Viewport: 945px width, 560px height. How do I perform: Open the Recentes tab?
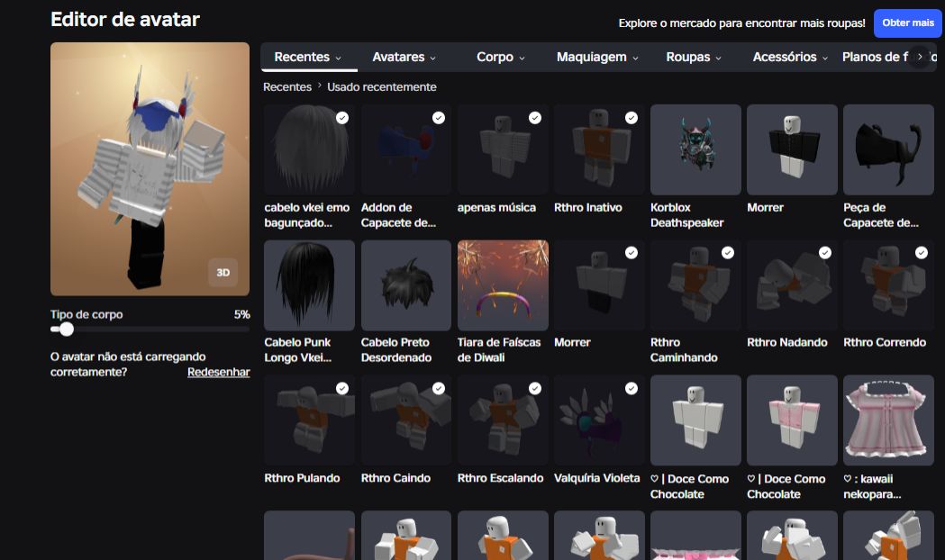(309, 58)
